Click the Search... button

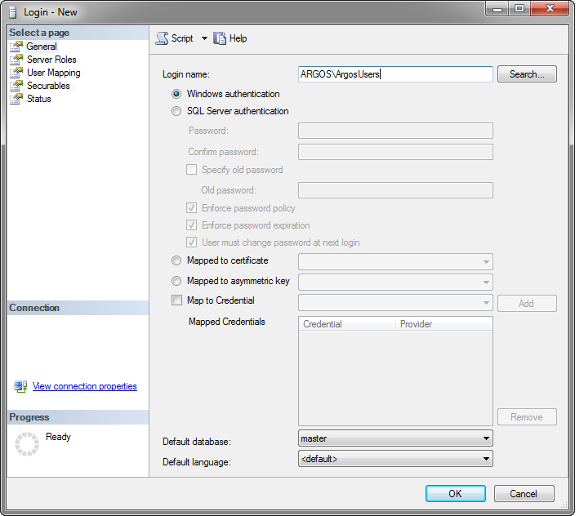(527, 74)
